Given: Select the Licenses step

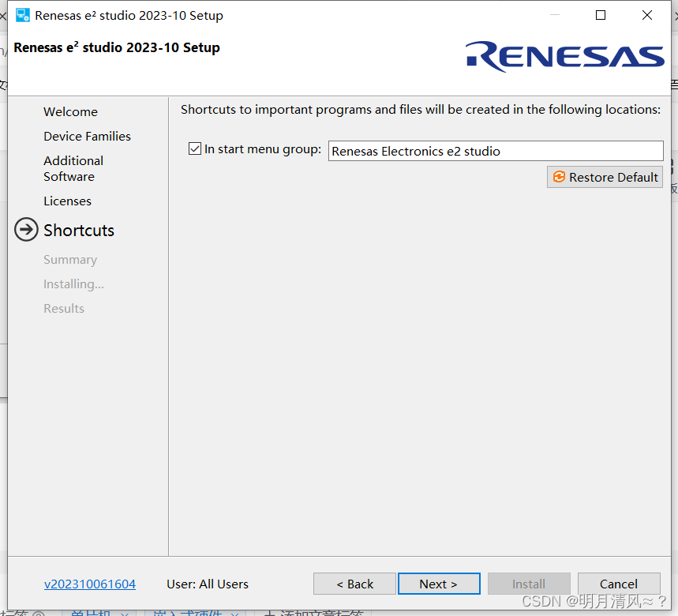Looking at the screenshot, I should pos(67,201).
